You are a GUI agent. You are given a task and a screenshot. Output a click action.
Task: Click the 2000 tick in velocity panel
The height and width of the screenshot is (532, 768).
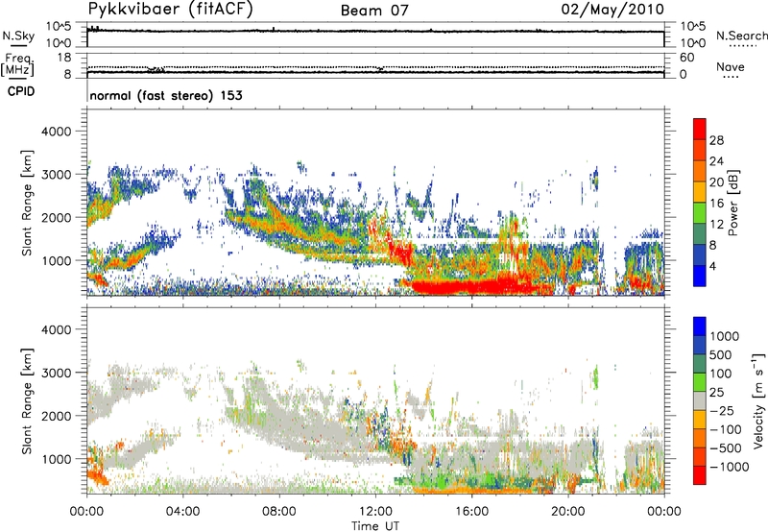[56, 416]
